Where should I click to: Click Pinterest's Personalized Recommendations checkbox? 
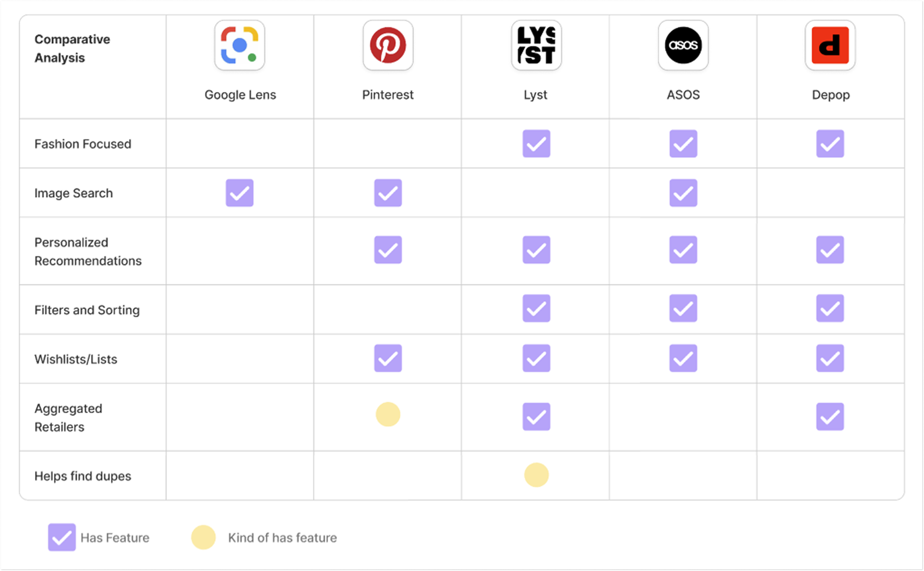[x=388, y=250]
